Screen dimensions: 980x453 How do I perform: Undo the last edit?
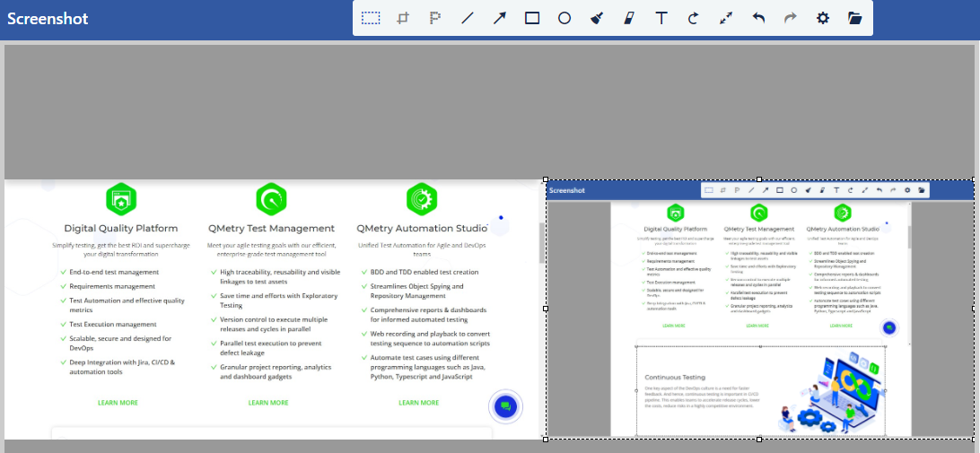pyautogui.click(x=758, y=18)
